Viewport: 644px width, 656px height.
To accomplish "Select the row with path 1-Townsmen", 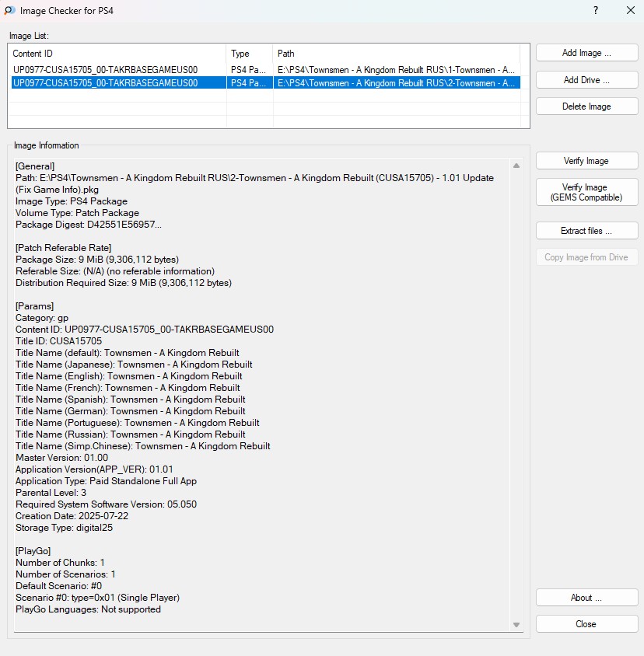I will [266, 70].
